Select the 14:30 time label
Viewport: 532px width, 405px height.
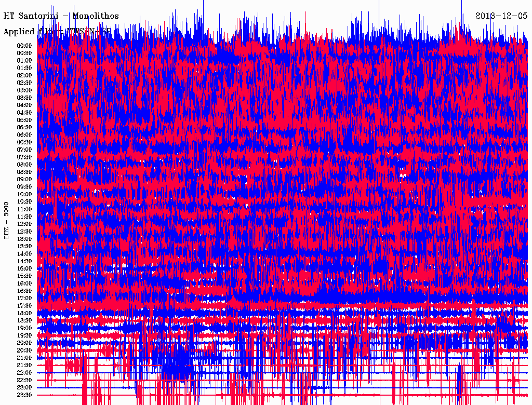[x=24, y=261]
